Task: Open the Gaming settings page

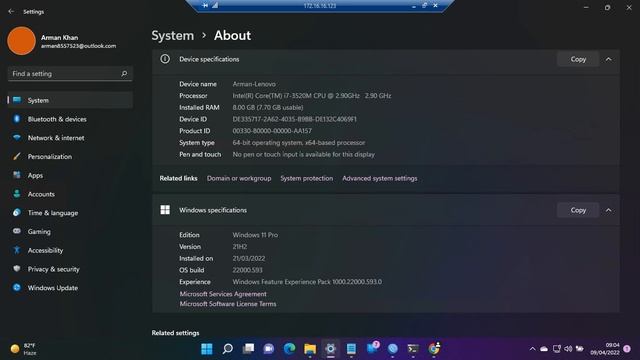Action: [70, 232]
